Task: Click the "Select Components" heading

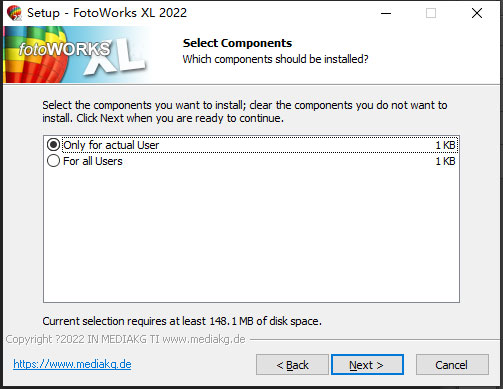Action: 237,43
